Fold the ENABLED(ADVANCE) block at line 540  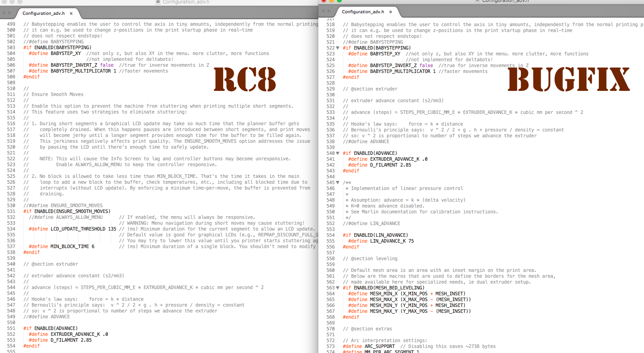click(x=338, y=153)
